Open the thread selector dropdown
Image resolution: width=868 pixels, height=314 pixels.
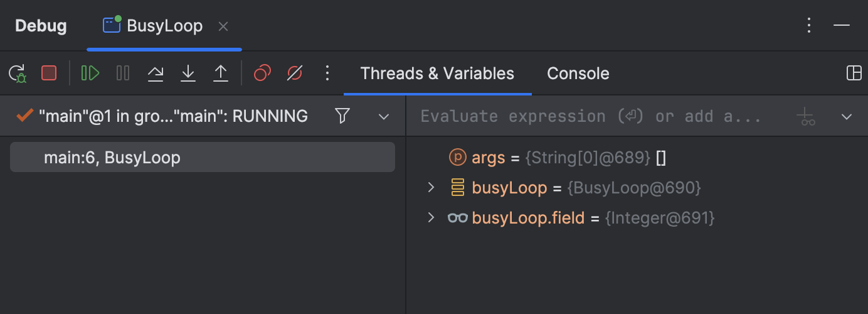[384, 116]
